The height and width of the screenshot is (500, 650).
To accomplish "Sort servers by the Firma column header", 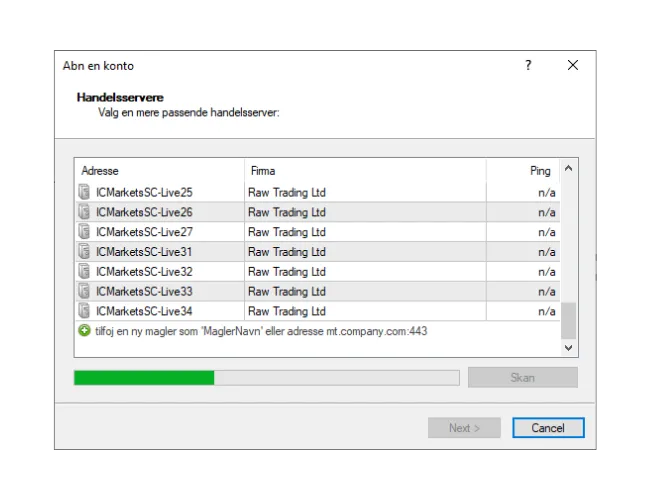I will (365, 171).
